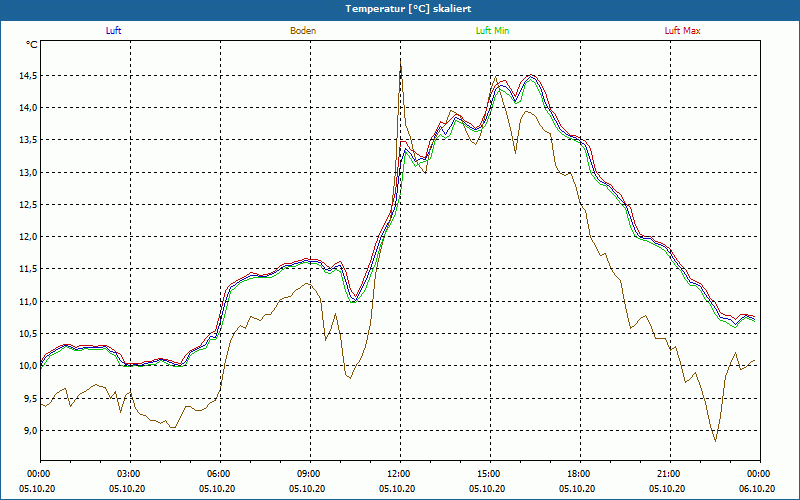This screenshot has width=800, height=500.
Task: Click the 10,0 y-axis label
Action: 28,366
